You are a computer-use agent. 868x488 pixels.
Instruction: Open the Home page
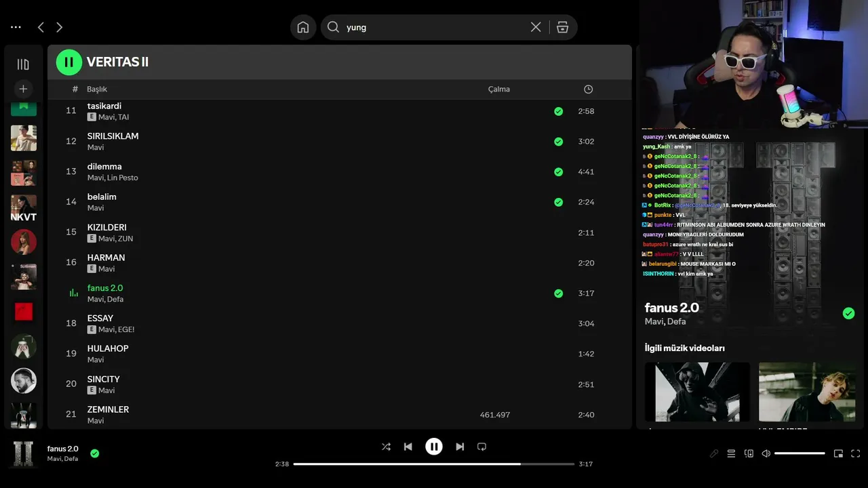click(x=303, y=27)
